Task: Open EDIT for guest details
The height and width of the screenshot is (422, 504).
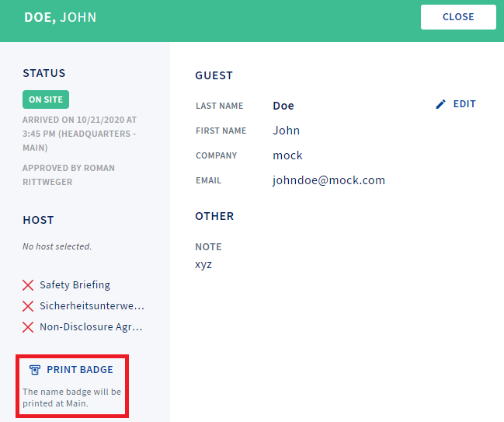Action: pyautogui.click(x=464, y=104)
